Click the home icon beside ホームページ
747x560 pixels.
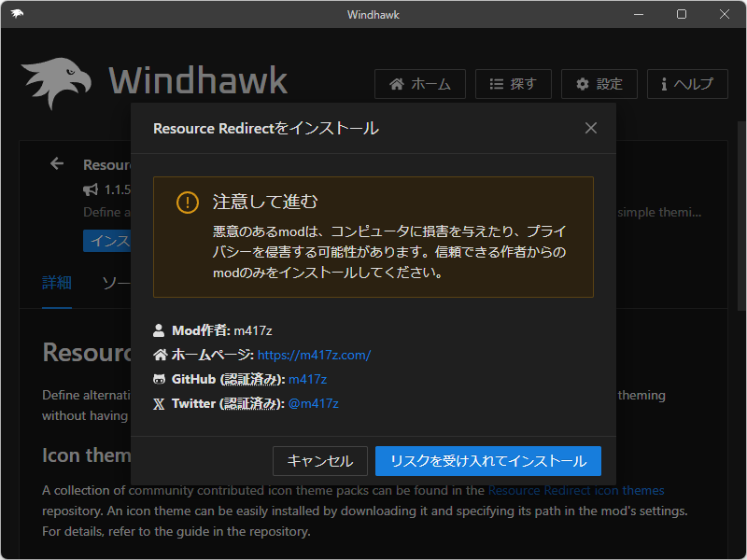point(160,355)
